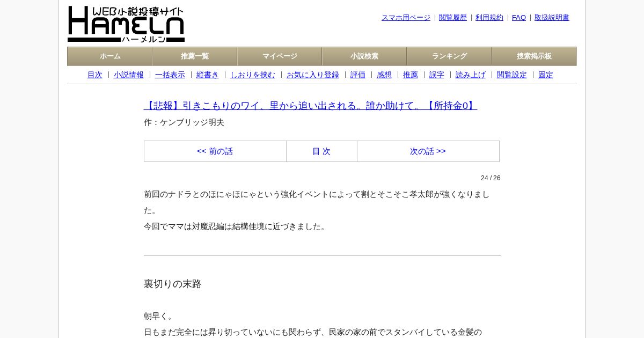Open the スマホ用ページ link

(x=406, y=18)
